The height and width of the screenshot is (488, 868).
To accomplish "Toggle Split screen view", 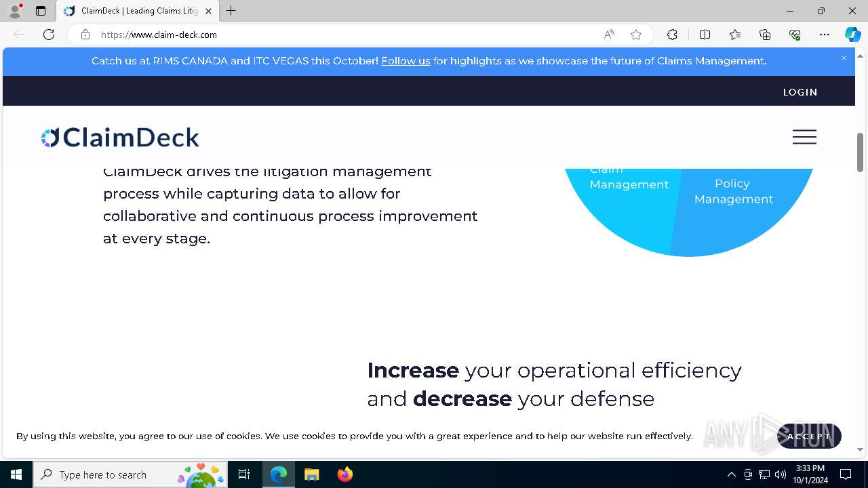I will [x=705, y=35].
